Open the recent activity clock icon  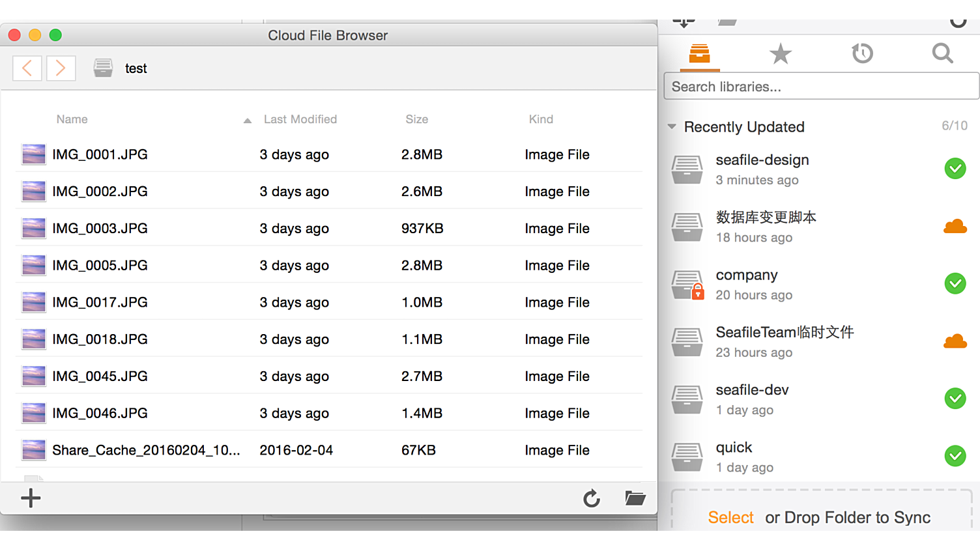pos(861,53)
